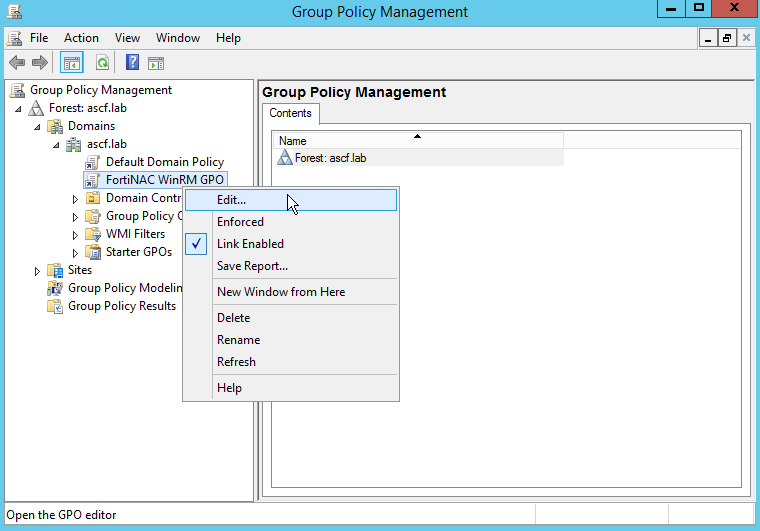The width and height of the screenshot is (760, 531).
Task: Click the FortiNAC WinRM GPO link icon
Action: pyautogui.click(x=93, y=180)
